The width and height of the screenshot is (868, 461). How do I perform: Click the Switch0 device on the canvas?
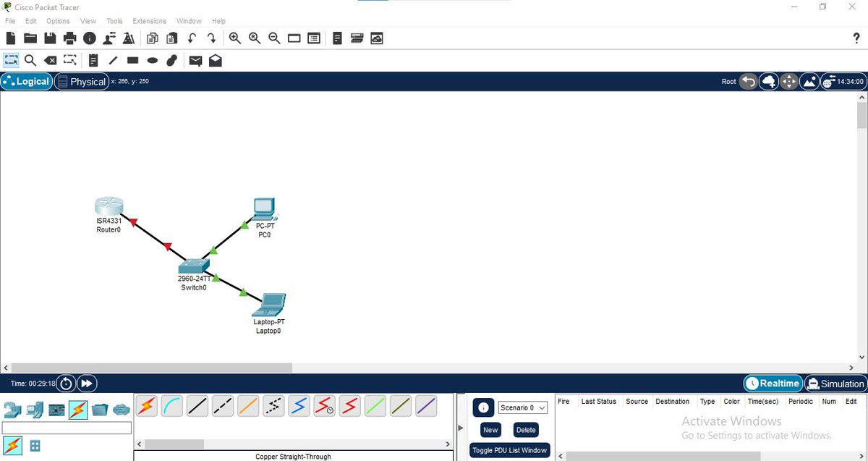(x=193, y=266)
